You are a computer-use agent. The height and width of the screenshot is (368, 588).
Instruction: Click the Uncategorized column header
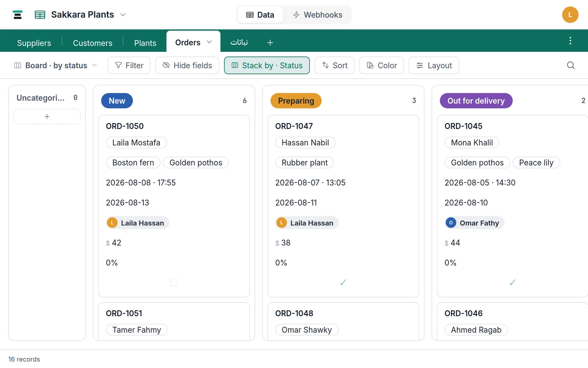41,98
